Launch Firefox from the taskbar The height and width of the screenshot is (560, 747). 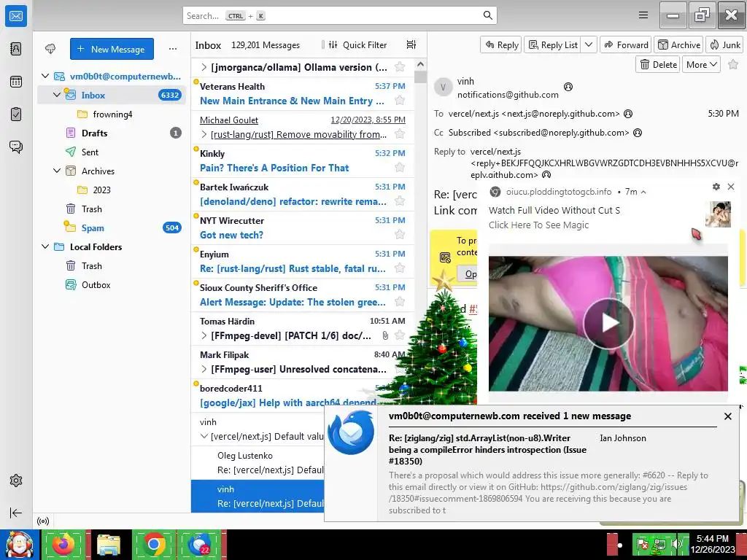click(x=63, y=544)
